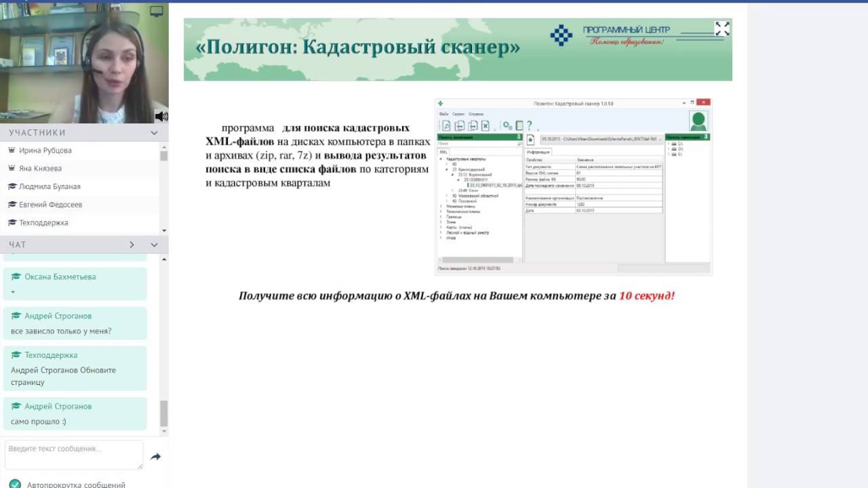Click message 'все зависло только у меня?'
The width and height of the screenshot is (868, 488).
[x=61, y=331]
